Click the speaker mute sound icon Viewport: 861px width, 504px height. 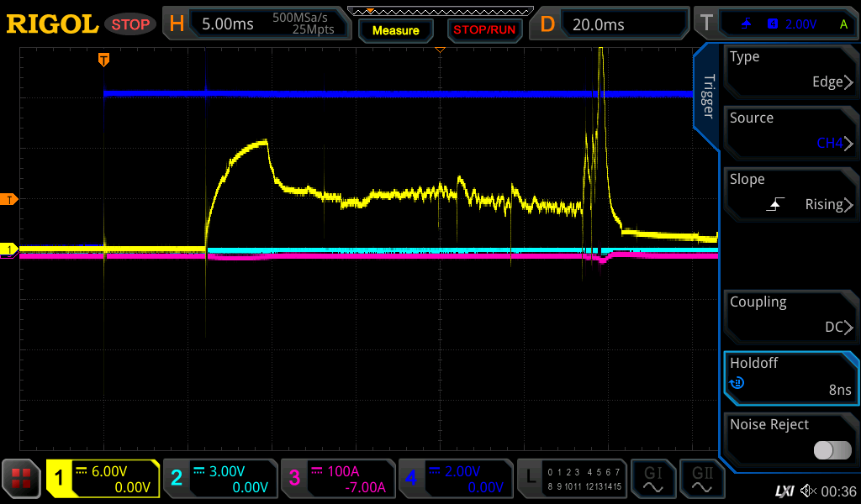[808, 491]
